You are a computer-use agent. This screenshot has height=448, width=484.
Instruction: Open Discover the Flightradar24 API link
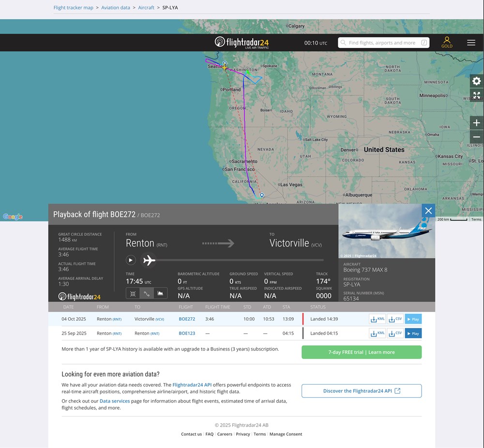coord(362,391)
